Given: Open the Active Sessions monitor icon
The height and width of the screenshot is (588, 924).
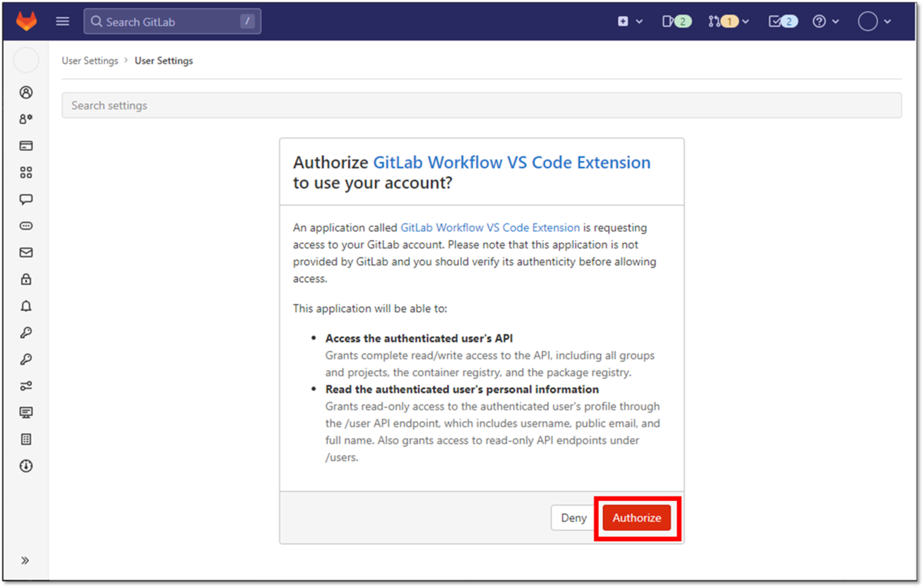Looking at the screenshot, I should click(x=26, y=413).
